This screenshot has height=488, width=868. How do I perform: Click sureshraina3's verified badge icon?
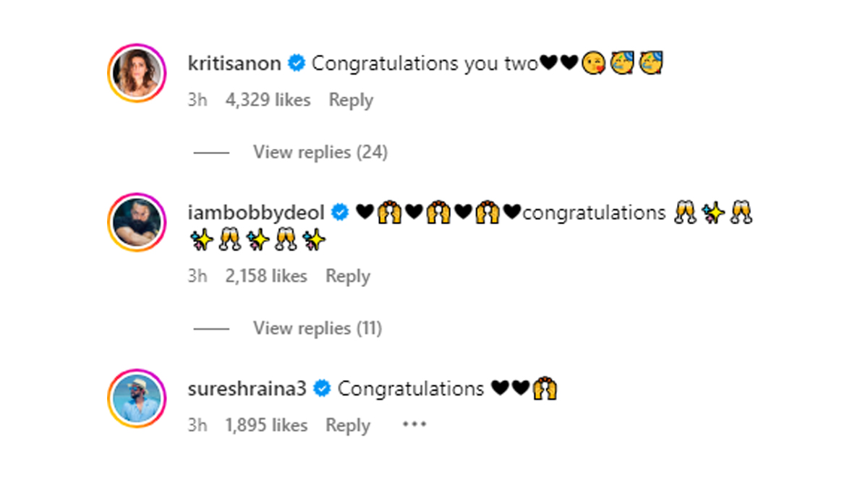point(323,389)
